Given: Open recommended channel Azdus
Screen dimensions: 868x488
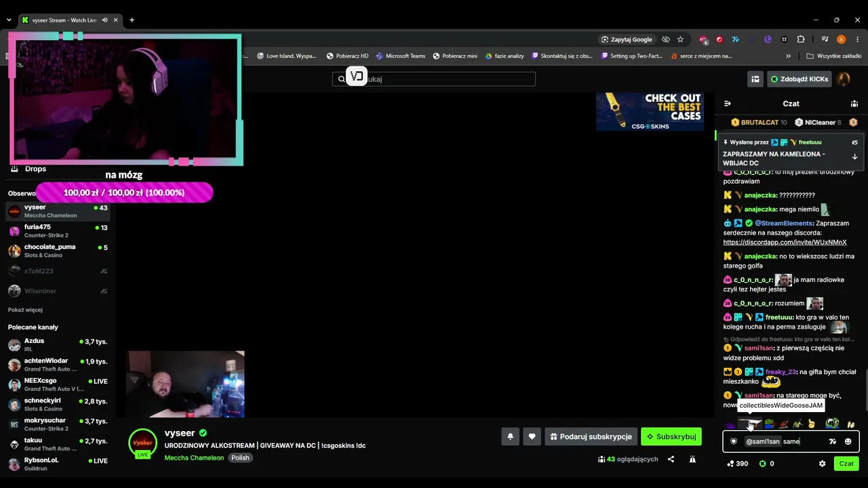Looking at the screenshot, I should [x=58, y=344].
